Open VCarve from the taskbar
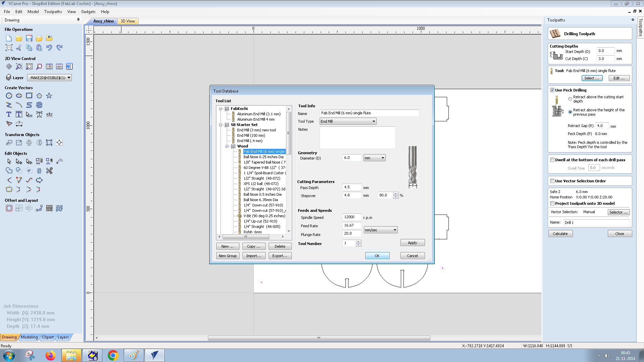 pos(155,355)
